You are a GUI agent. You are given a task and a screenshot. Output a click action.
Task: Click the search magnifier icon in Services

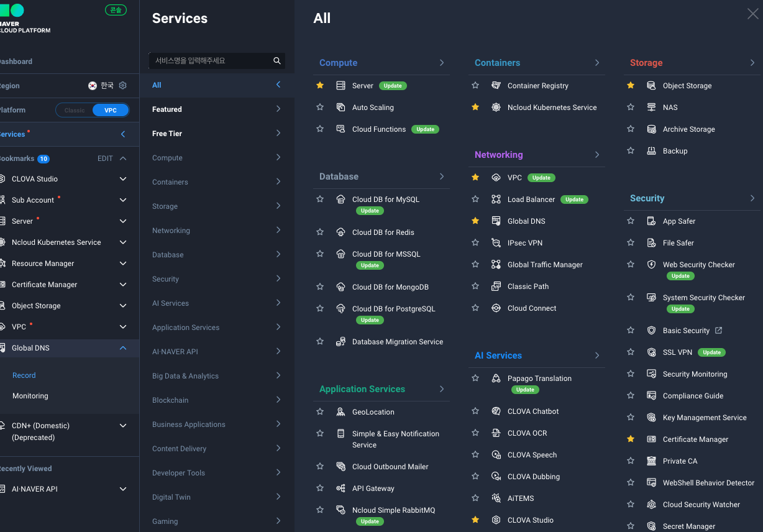pos(277,61)
